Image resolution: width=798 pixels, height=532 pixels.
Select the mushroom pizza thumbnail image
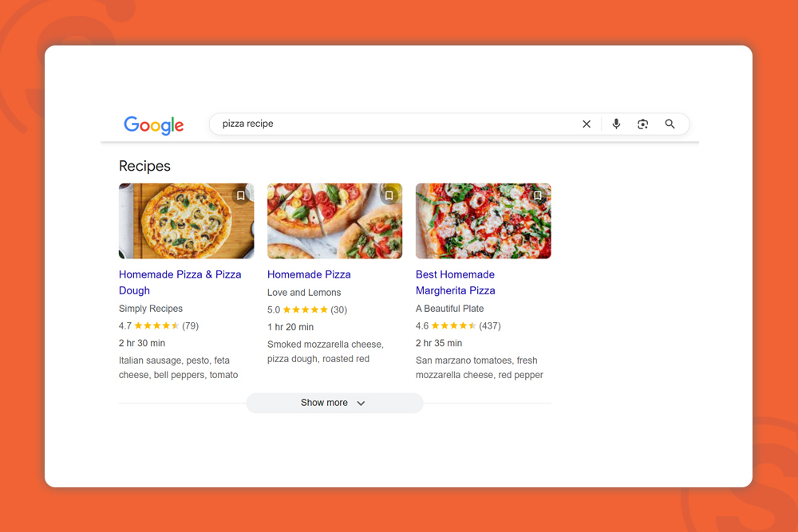click(186, 221)
